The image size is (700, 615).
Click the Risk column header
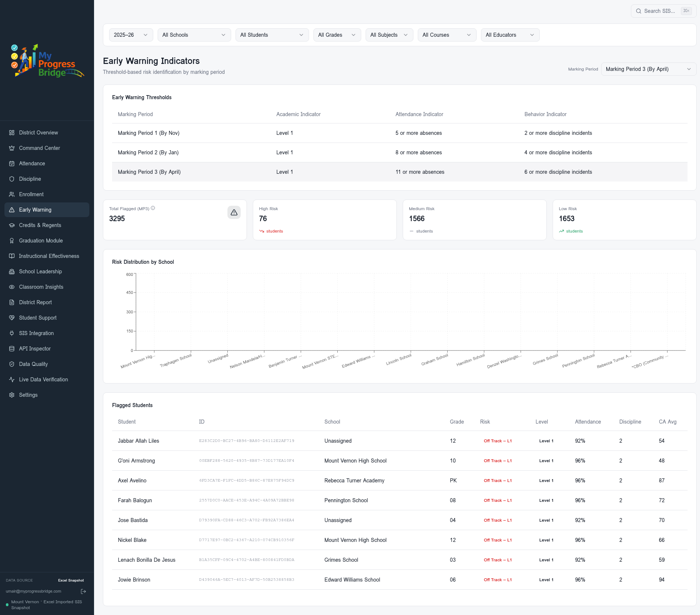(x=485, y=422)
